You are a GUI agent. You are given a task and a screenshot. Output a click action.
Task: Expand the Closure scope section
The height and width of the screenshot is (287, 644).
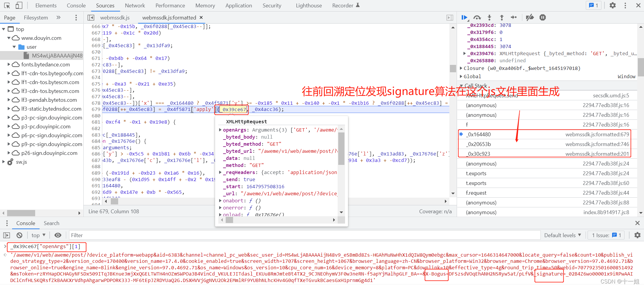(x=461, y=68)
